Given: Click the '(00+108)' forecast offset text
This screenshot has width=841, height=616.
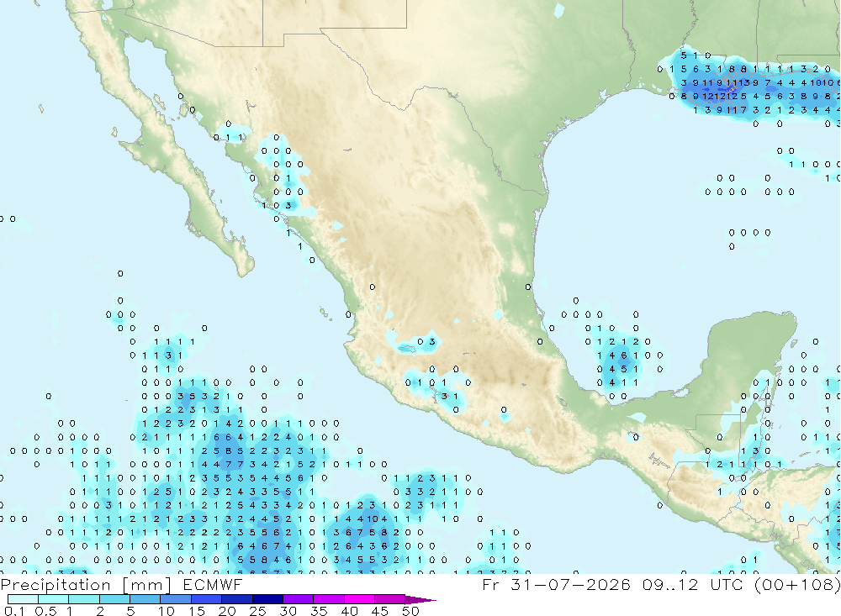Looking at the screenshot, I should click(x=797, y=584).
